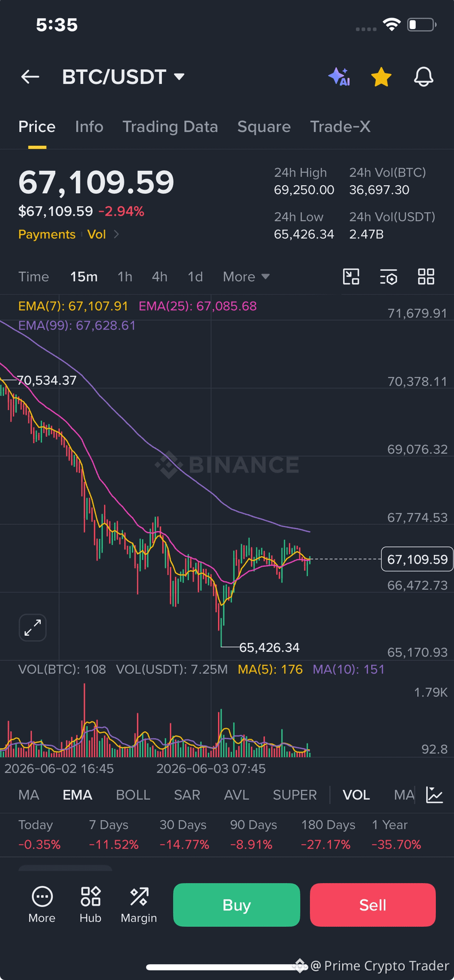Toggle the BOLL indicator
Image resolution: width=454 pixels, height=980 pixels.
coord(133,795)
